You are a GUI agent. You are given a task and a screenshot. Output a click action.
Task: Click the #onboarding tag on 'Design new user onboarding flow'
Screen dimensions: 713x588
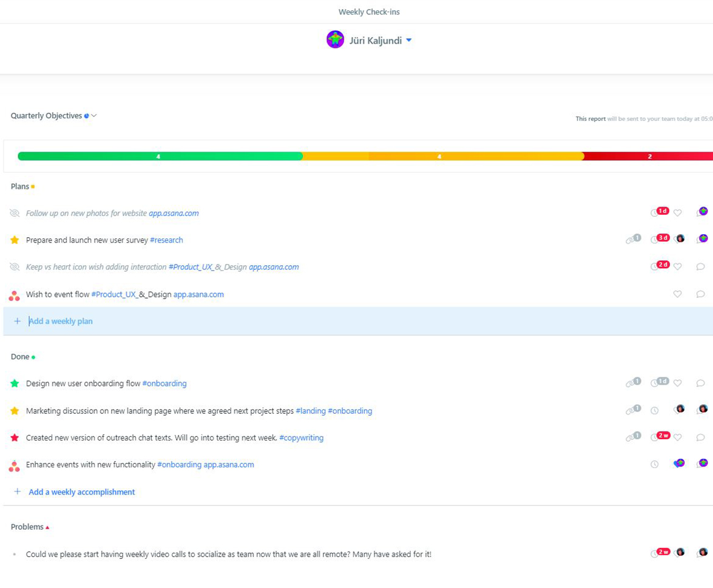164,384
